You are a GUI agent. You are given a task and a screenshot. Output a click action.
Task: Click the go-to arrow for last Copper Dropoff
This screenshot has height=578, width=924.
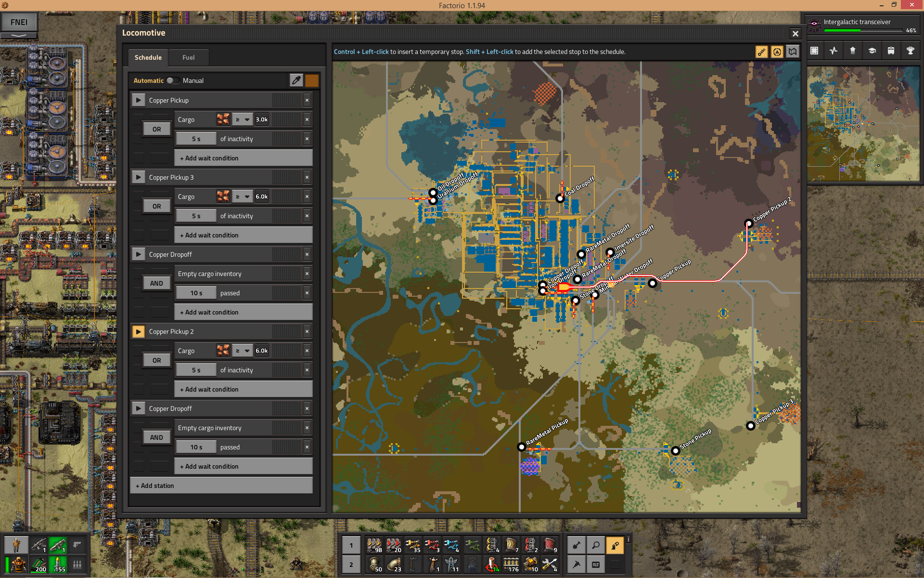pyautogui.click(x=139, y=408)
